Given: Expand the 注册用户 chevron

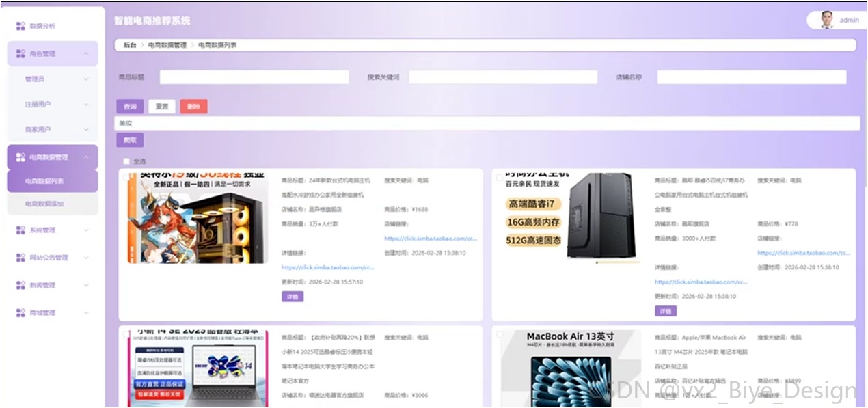Looking at the screenshot, I should pyautogui.click(x=86, y=104).
